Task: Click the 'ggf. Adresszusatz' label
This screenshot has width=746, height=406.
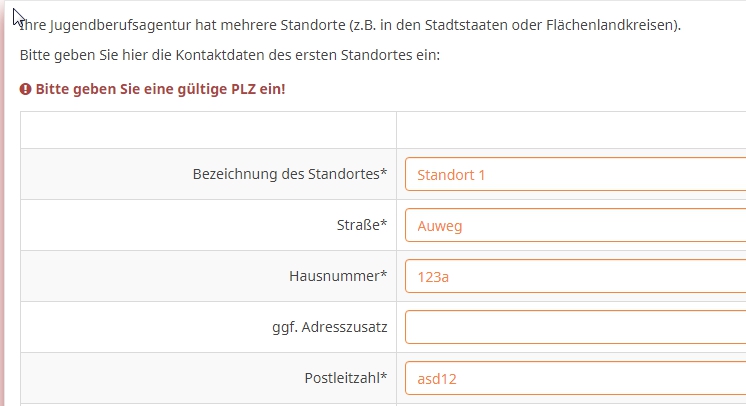Action: click(323, 327)
